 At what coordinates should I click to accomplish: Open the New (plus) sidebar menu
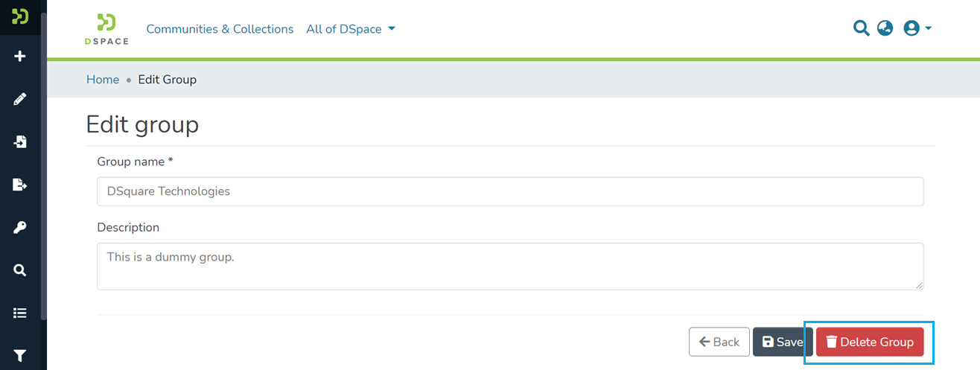[20, 57]
